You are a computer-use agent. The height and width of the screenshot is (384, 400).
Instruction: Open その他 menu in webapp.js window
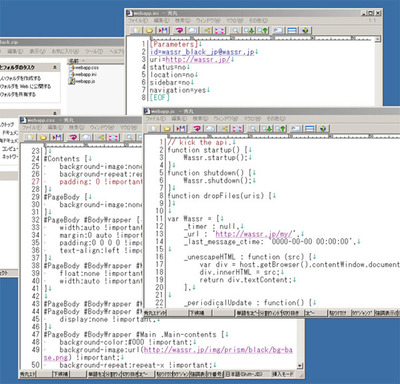click(276, 119)
